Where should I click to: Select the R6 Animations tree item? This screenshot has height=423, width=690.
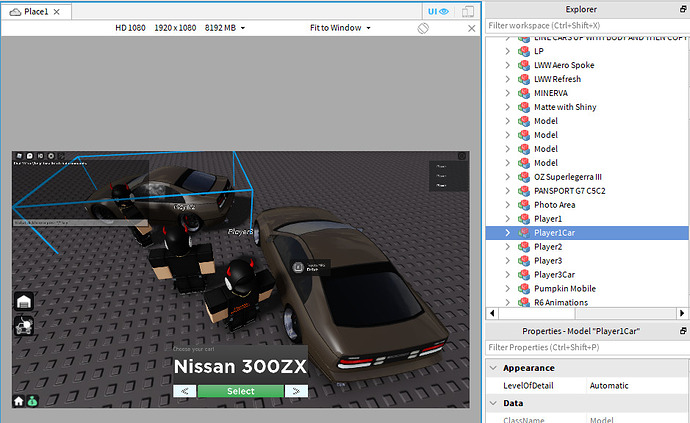[x=561, y=302]
